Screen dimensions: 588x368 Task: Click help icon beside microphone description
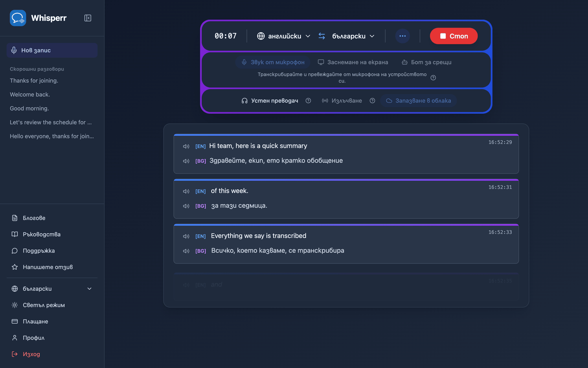[433, 78]
